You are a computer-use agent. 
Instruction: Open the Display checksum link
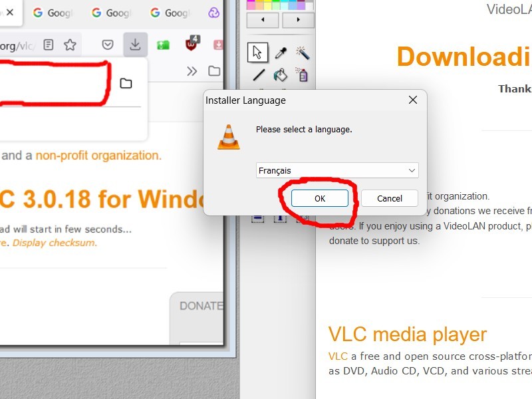click(x=55, y=243)
